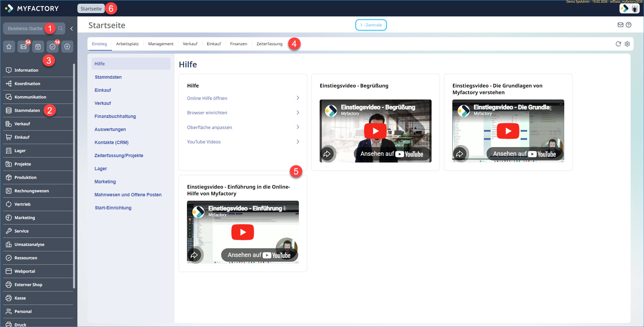Select Finanzbuchhaltung in the help category list
The height and width of the screenshot is (327, 644).
[x=115, y=116]
